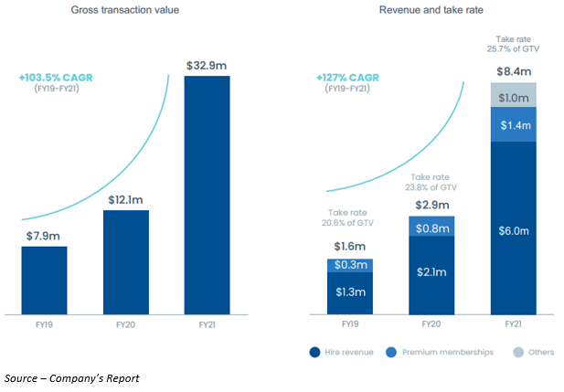Click the Source – Company's Report caption
Image resolution: width=564 pixels, height=392 pixels.
tap(72, 377)
